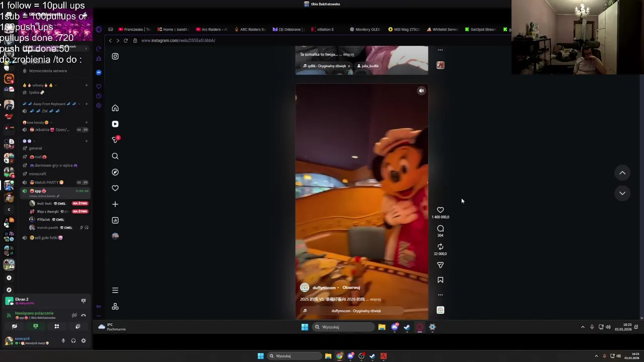Join Watch PARTY voice channel
The image size is (644, 362).
pyautogui.click(x=46, y=183)
